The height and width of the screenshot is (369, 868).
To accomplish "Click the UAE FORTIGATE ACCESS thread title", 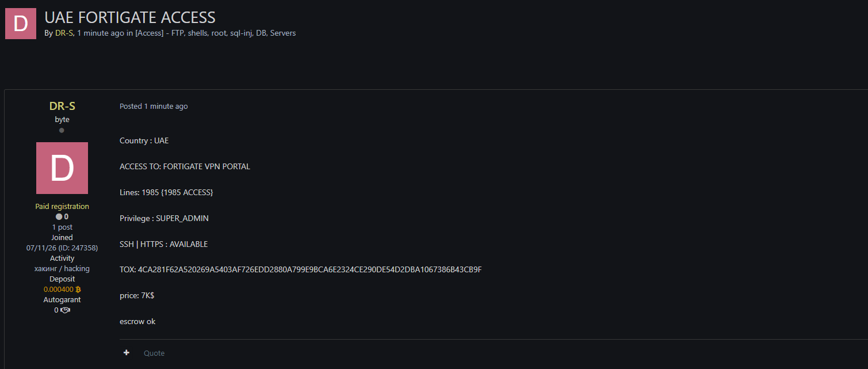I will pos(130,17).
